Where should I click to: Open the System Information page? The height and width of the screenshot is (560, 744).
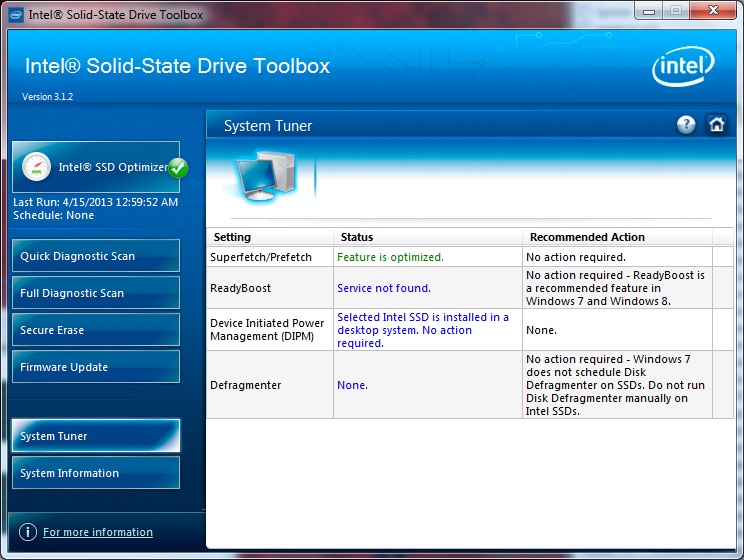[96, 473]
